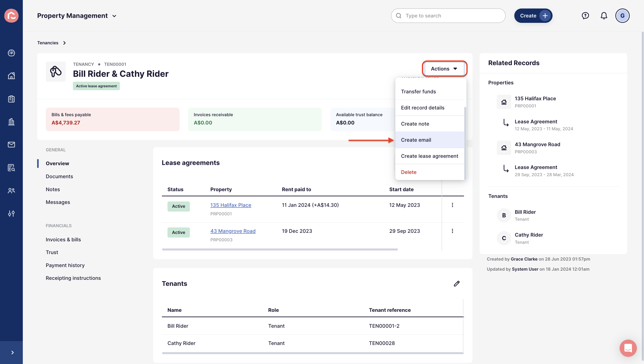Select Create email from the menu

tap(430, 140)
